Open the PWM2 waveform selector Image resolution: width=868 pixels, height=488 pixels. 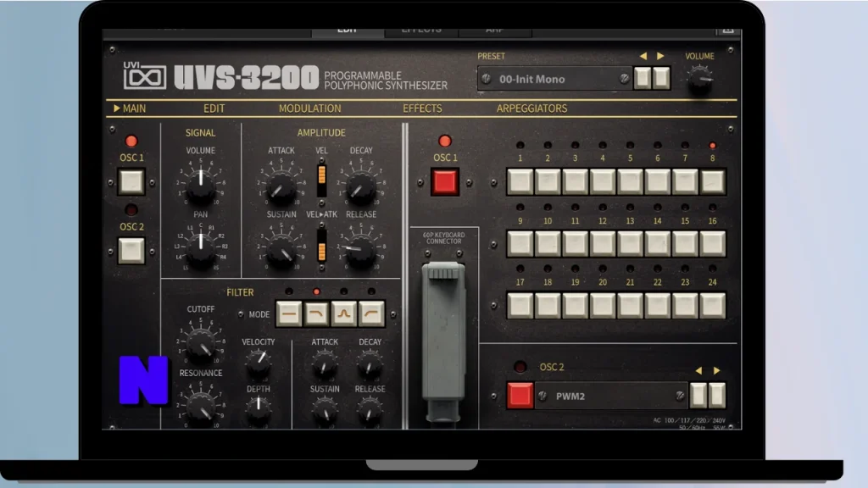click(x=611, y=396)
